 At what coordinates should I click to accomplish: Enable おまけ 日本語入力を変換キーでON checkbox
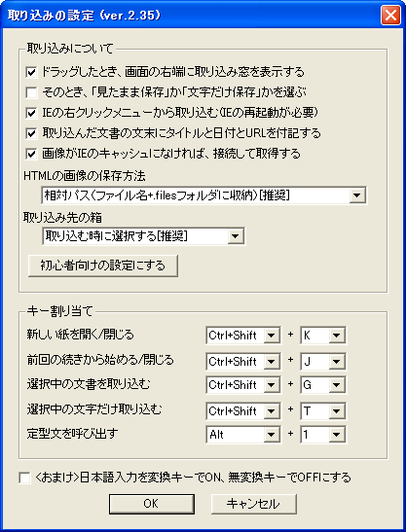point(24,478)
